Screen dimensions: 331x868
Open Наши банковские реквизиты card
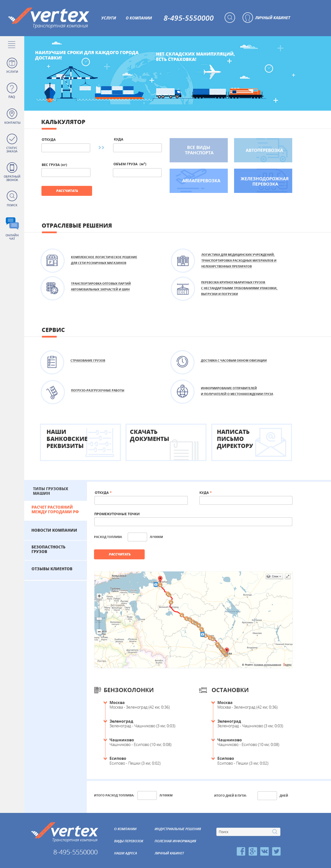[80, 442]
